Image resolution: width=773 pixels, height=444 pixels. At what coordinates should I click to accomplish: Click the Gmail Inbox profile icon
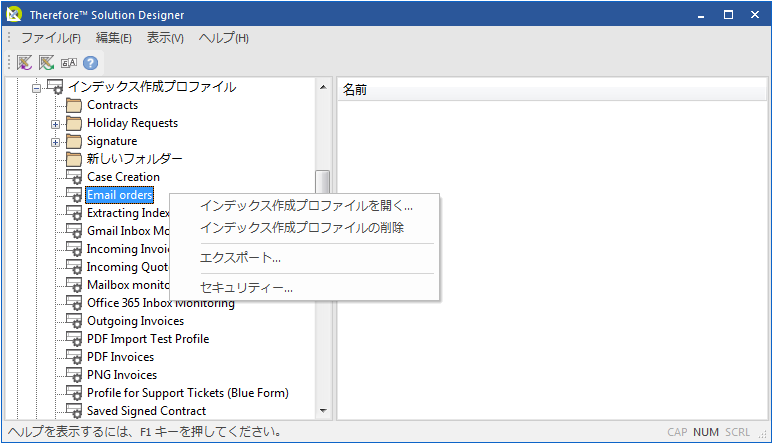[74, 231]
